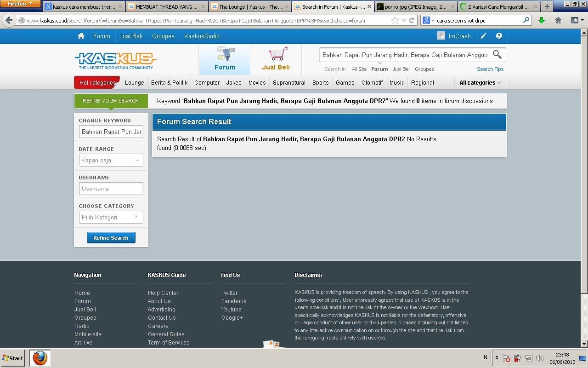Click the Change Keyword input field
The image size is (588, 368).
pos(111,132)
